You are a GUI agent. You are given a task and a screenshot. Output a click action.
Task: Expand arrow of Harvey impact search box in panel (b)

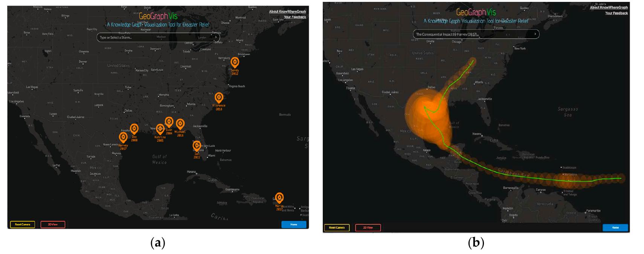(x=535, y=34)
